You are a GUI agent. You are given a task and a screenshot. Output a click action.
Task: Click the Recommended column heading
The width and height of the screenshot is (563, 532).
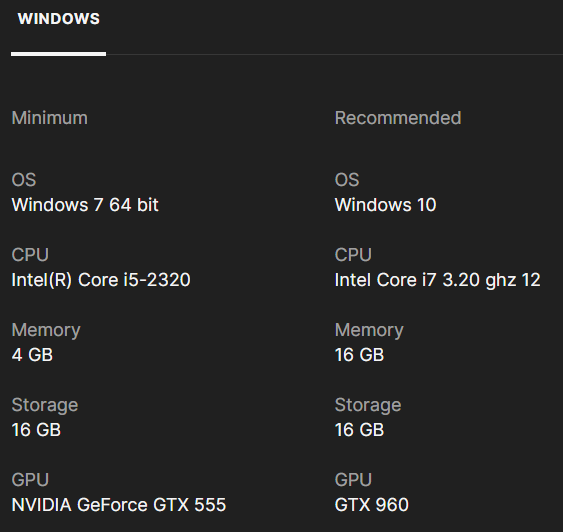398,118
